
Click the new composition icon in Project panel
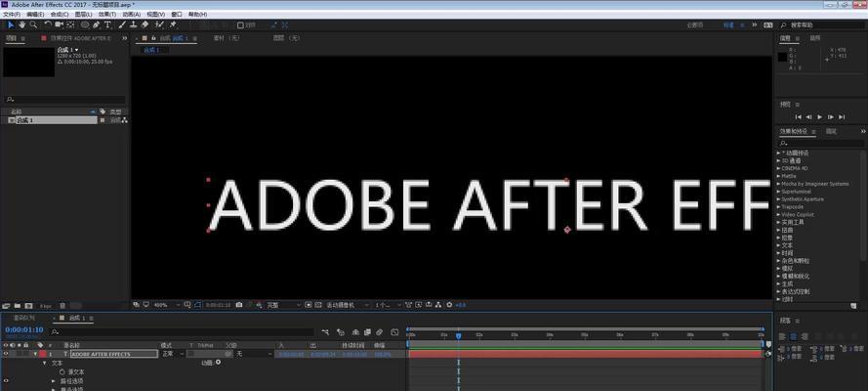[x=28, y=305]
